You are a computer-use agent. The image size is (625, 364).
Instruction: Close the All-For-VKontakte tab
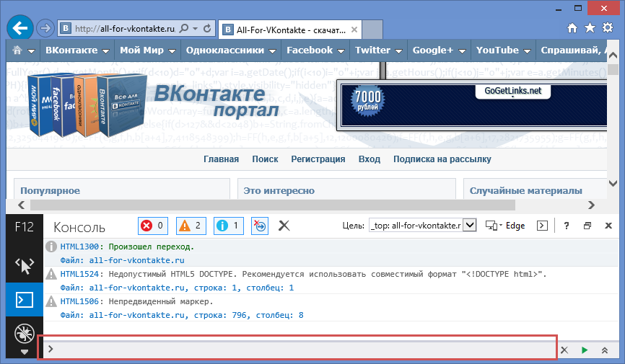click(354, 30)
